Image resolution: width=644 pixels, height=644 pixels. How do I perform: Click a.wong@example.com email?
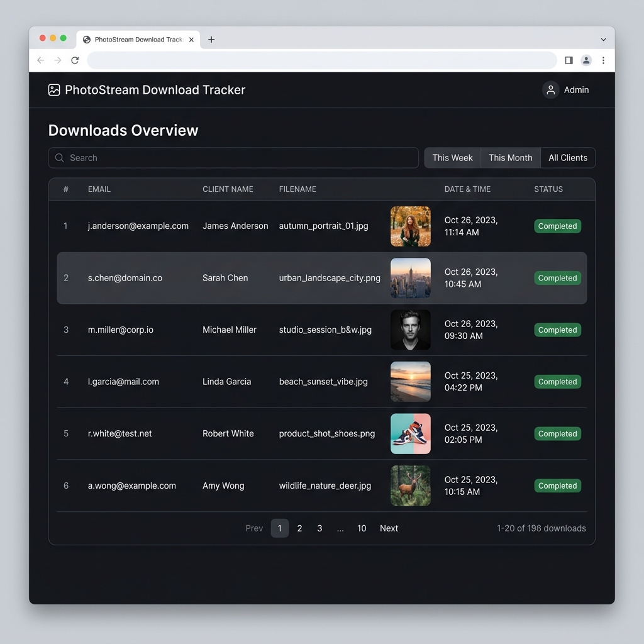click(x=132, y=486)
